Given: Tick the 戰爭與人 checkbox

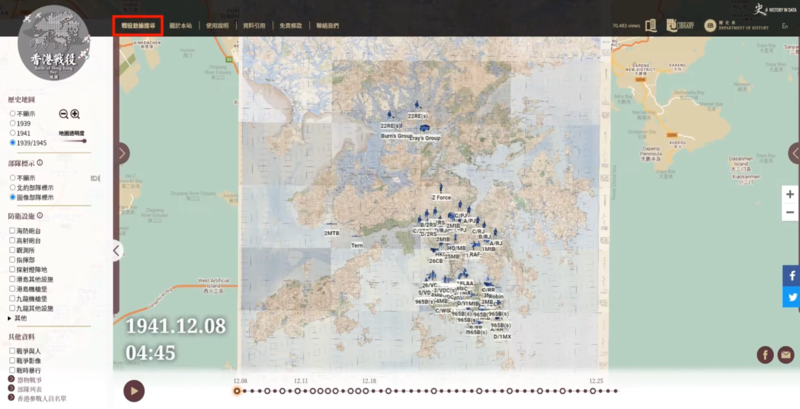Looking at the screenshot, I should tap(12, 352).
